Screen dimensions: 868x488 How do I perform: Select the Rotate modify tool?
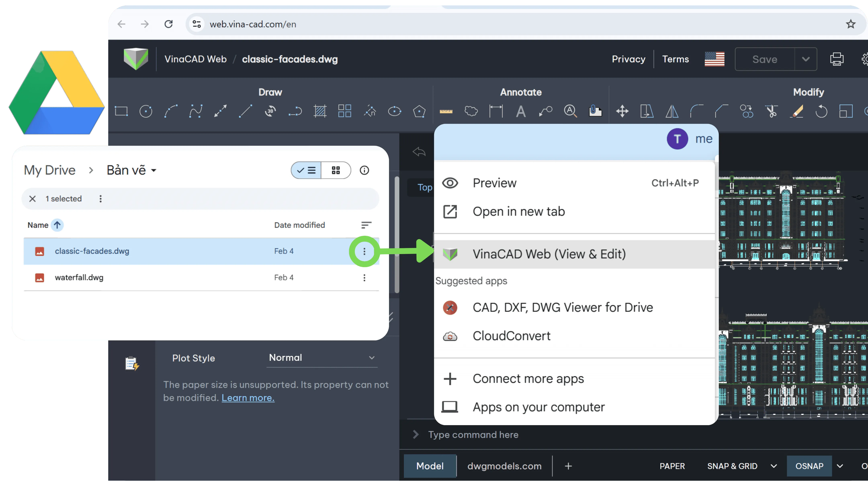click(821, 111)
